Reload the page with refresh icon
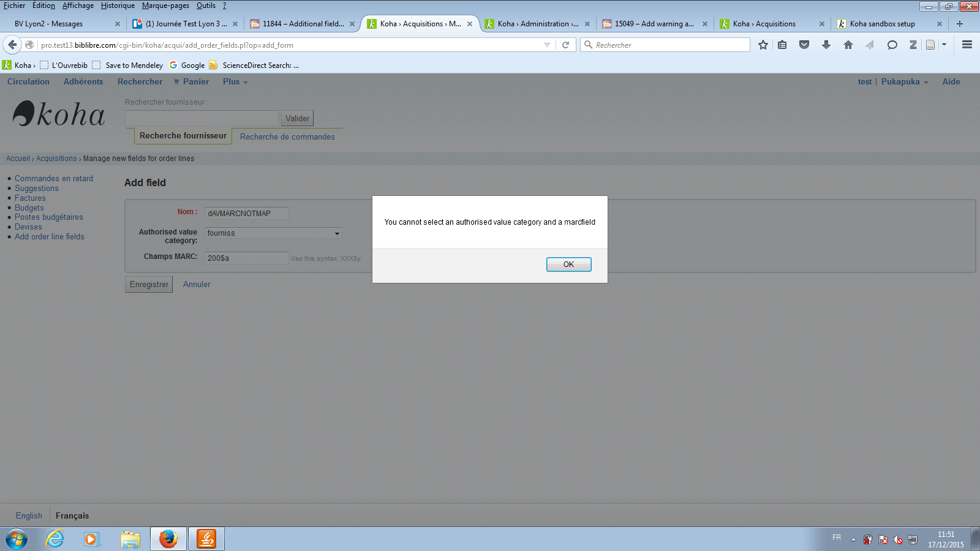 coord(566,45)
